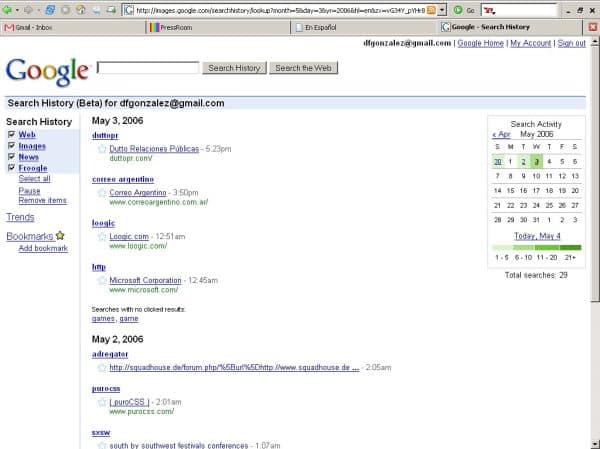Open the sxsw query link
This screenshot has height=449, width=600.
[101, 433]
